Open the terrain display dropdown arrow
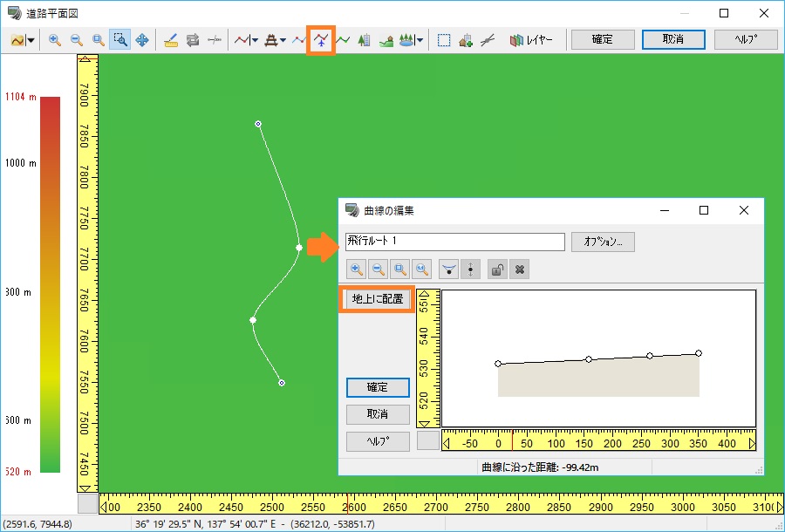Viewport: 785px width, 532px height. (31, 40)
